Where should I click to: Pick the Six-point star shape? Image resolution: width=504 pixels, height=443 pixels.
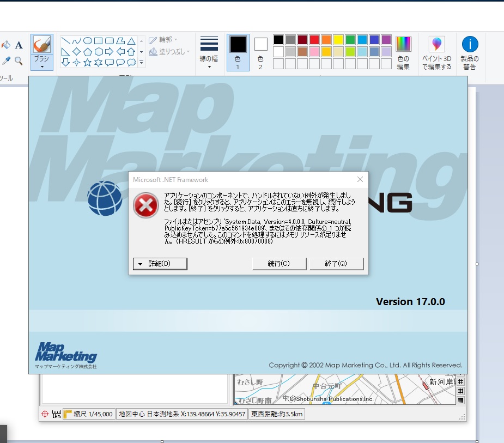tap(99, 62)
